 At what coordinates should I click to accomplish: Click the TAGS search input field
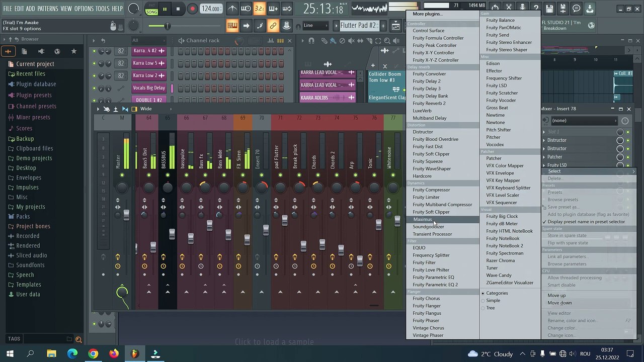[x=48, y=339]
